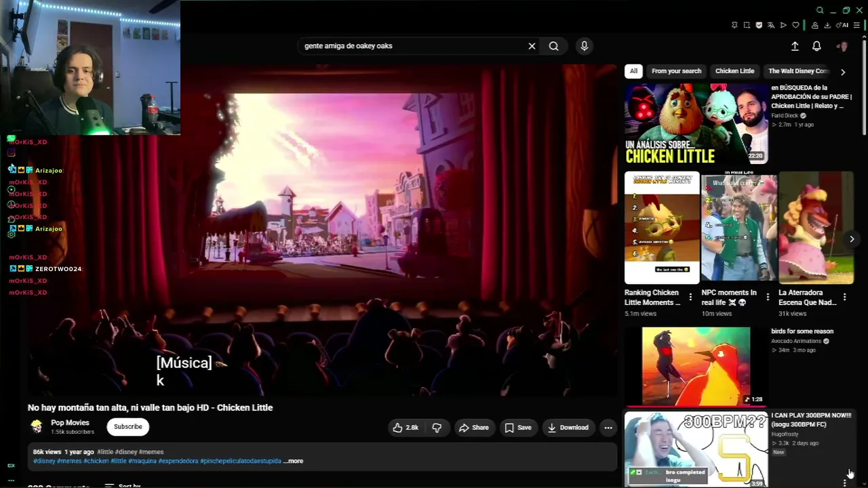Image resolution: width=868 pixels, height=488 pixels.
Task: Show next Shorts with the right arrow
Action: click(852, 239)
